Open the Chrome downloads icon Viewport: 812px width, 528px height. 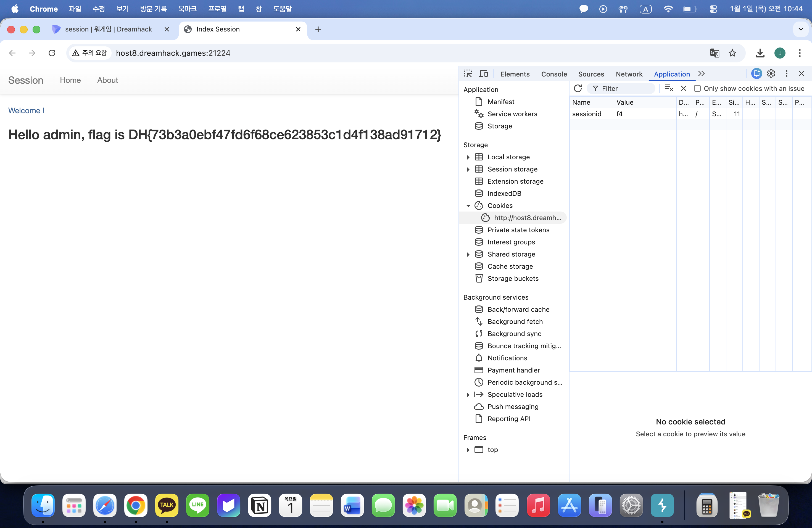pos(760,53)
